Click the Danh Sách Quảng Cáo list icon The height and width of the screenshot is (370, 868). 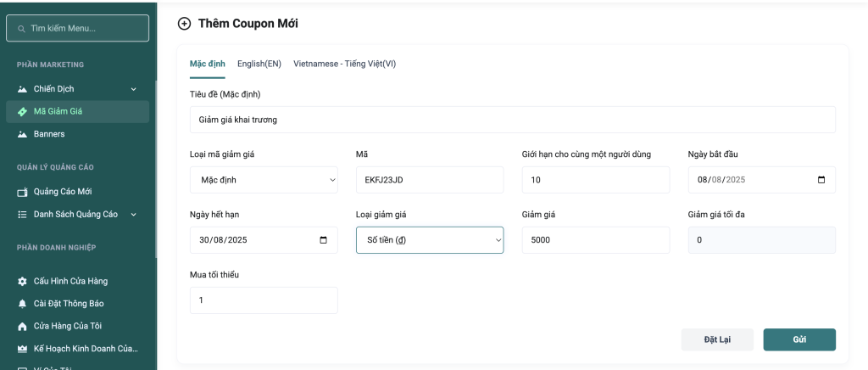point(22,215)
